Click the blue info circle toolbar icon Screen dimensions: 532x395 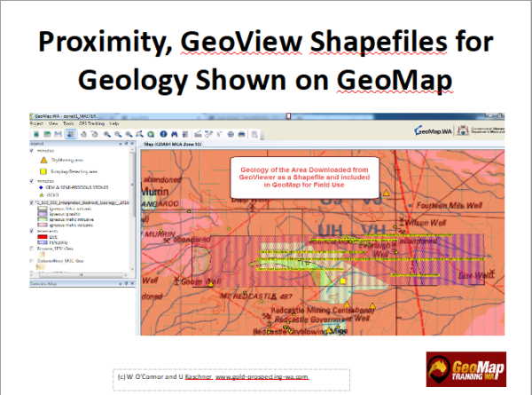click(x=163, y=134)
